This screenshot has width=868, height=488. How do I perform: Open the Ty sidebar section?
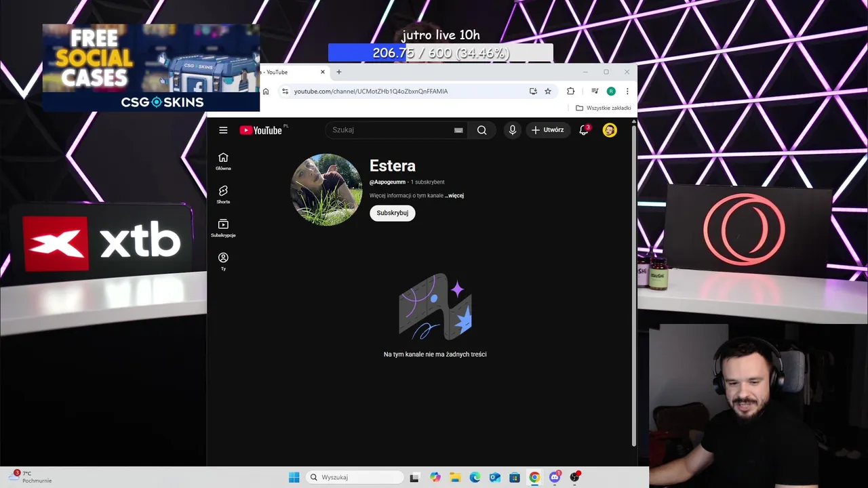(x=223, y=261)
